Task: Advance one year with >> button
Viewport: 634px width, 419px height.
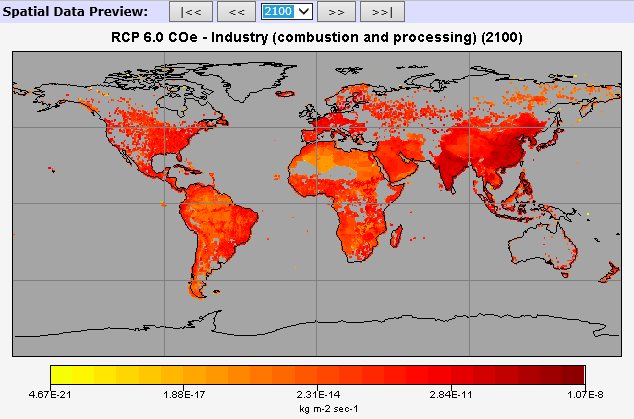Action: click(x=337, y=12)
